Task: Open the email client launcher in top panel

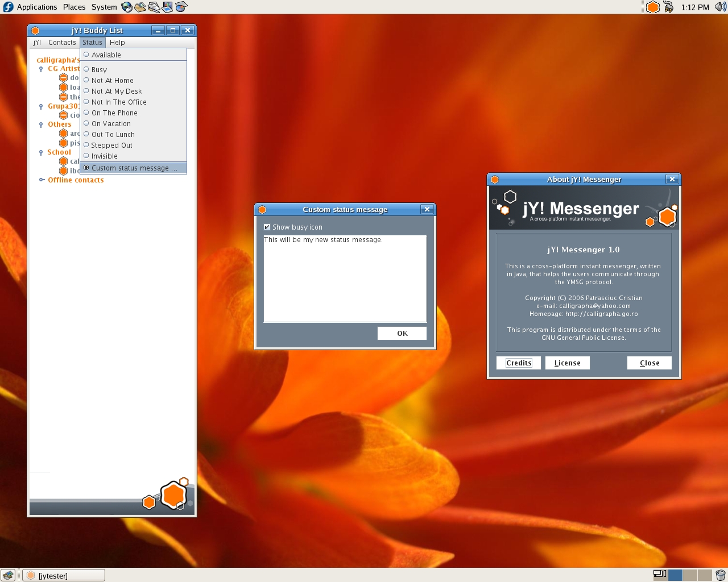Action: (140, 7)
